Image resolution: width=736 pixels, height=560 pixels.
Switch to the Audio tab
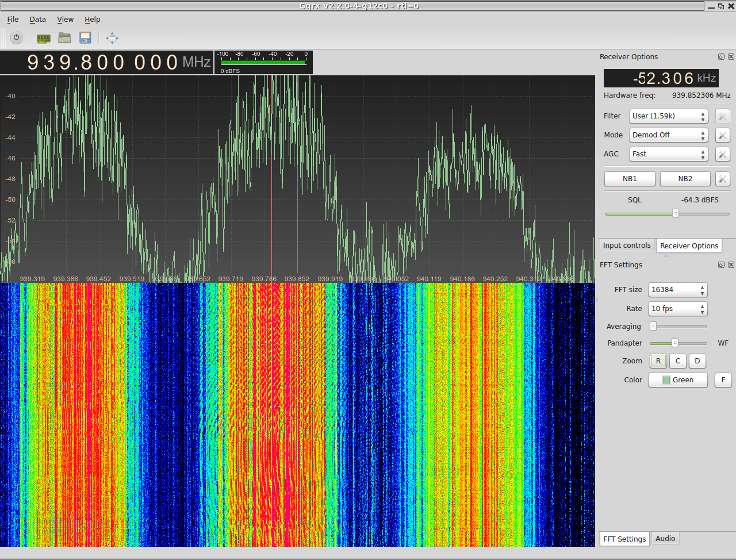coord(665,539)
